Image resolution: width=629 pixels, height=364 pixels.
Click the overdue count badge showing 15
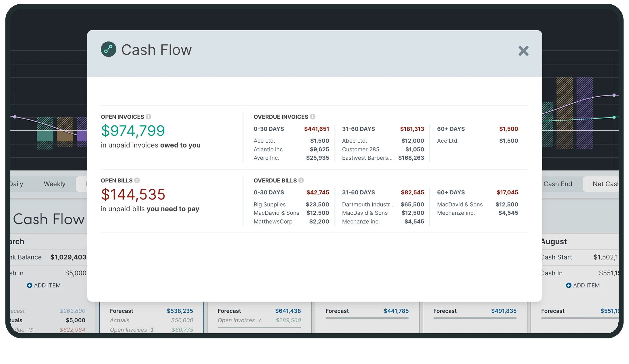tap(31, 330)
